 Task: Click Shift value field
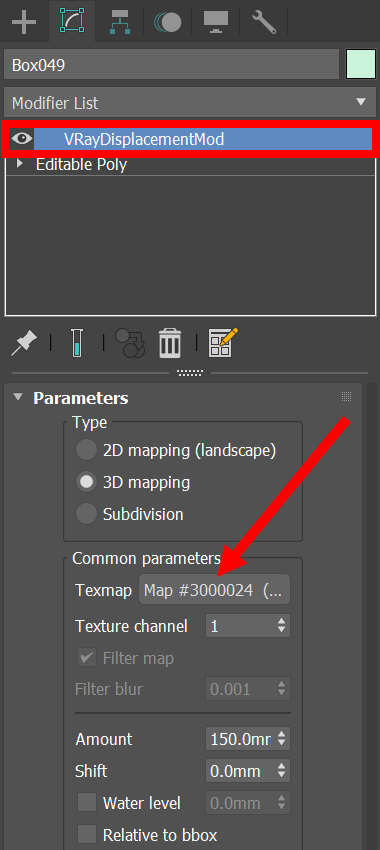click(240, 771)
